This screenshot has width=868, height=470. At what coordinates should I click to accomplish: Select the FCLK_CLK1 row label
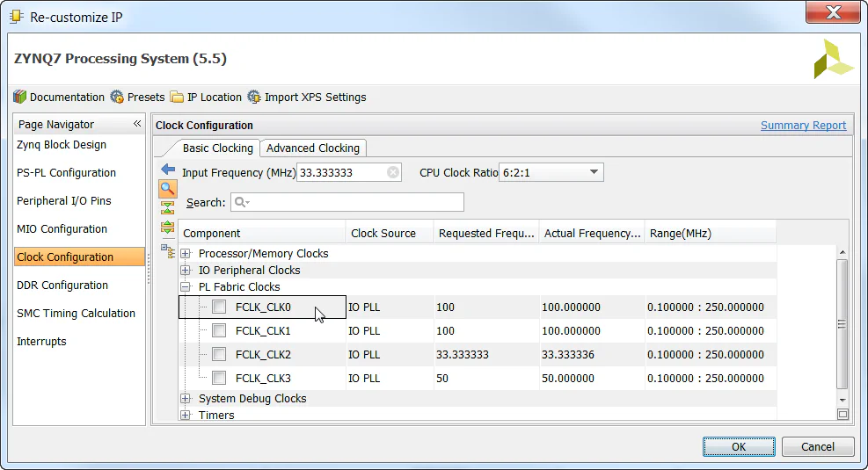coord(263,330)
